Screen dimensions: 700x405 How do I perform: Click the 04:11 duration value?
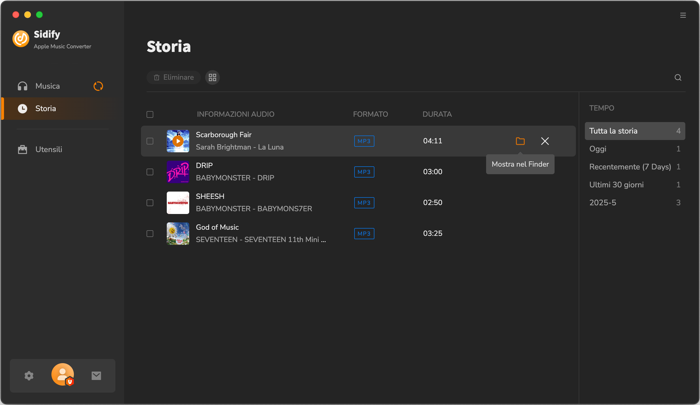(x=433, y=141)
